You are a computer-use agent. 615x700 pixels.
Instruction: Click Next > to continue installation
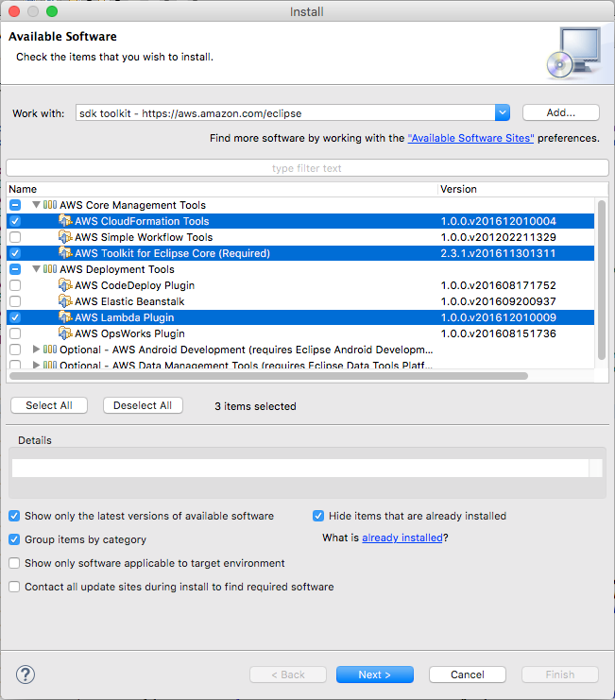click(375, 674)
